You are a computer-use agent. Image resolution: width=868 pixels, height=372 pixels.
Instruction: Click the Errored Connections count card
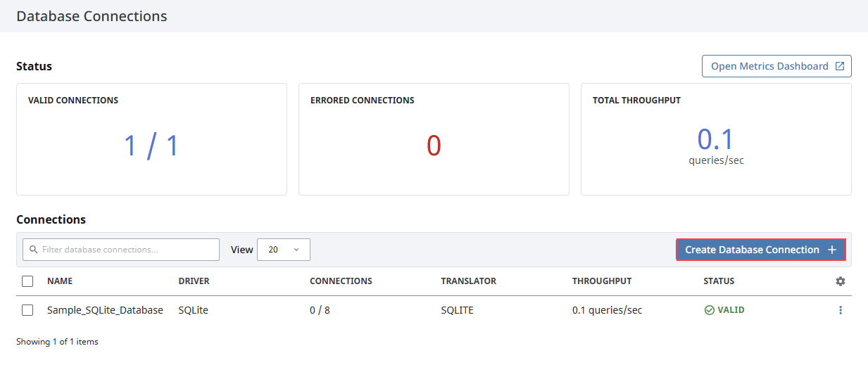tap(434, 139)
